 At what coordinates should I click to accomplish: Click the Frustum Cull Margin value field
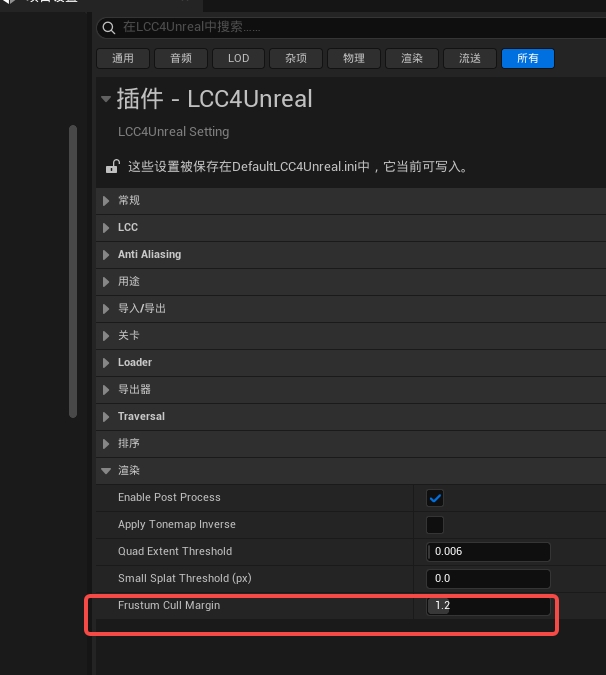[488, 606]
